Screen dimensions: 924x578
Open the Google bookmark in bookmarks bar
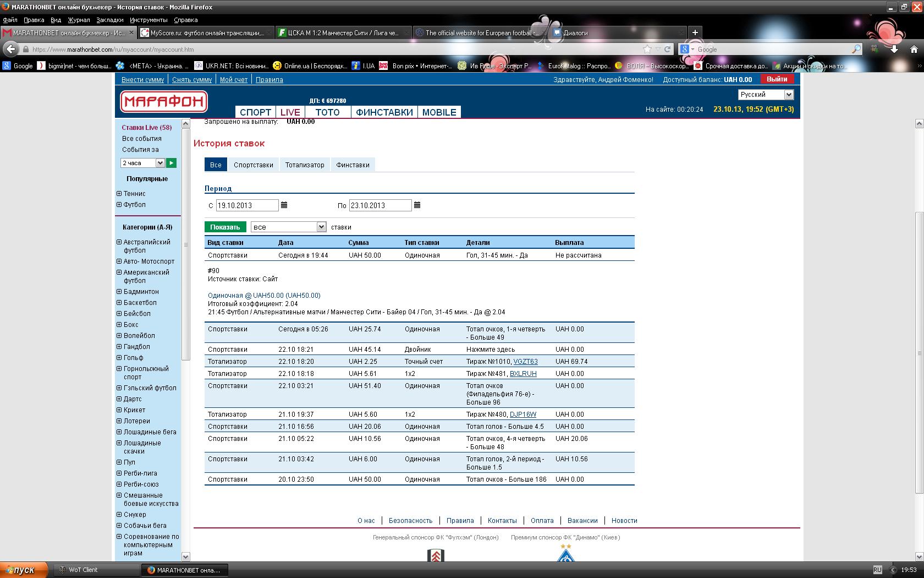18,66
